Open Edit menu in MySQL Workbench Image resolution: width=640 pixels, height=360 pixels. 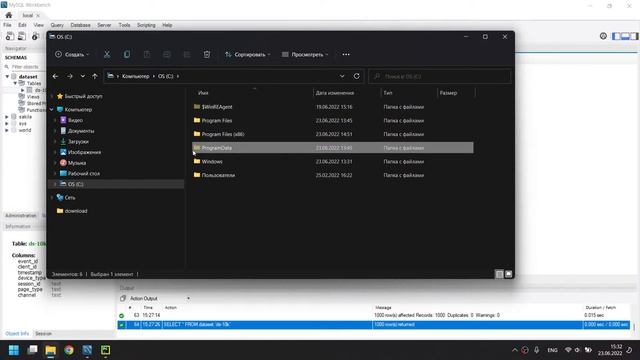[x=22, y=25]
